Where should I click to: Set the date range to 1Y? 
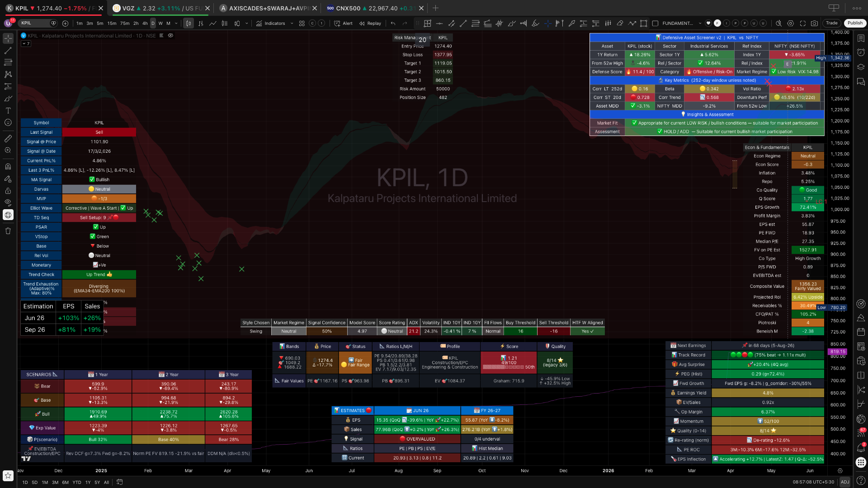click(x=88, y=482)
